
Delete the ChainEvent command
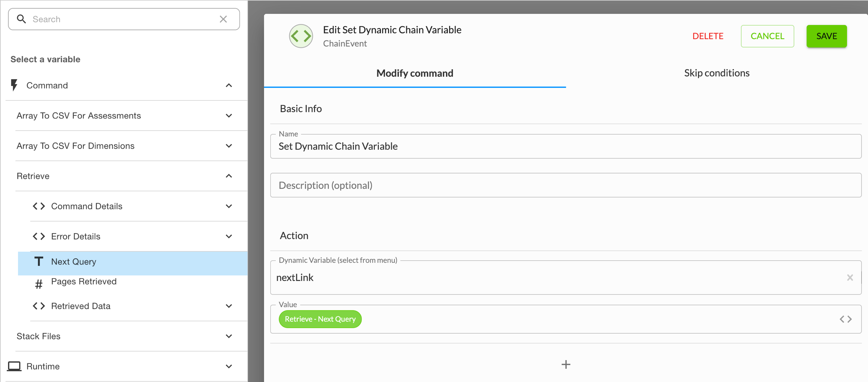point(708,36)
